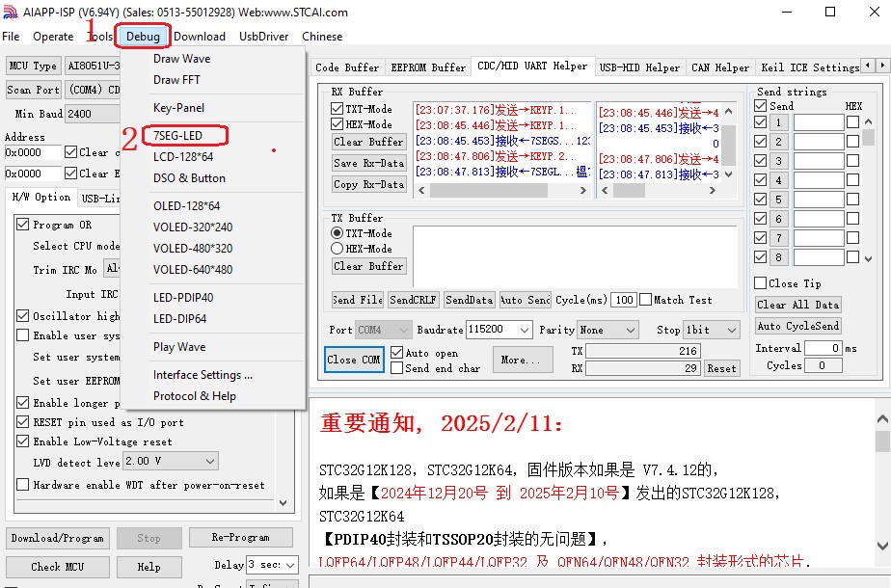
Task: Select 7SEG-LED from Debug menu
Action: tap(177, 136)
